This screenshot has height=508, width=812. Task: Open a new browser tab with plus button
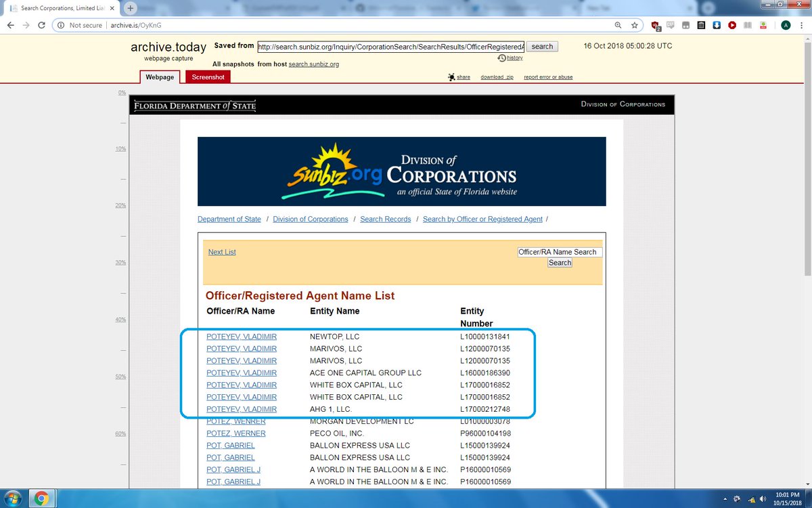(130, 8)
